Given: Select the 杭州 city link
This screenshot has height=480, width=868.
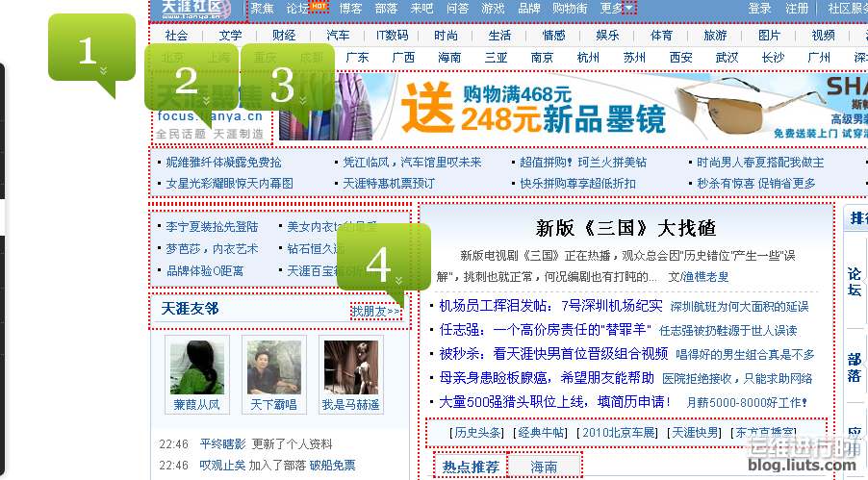Looking at the screenshot, I should [x=588, y=58].
